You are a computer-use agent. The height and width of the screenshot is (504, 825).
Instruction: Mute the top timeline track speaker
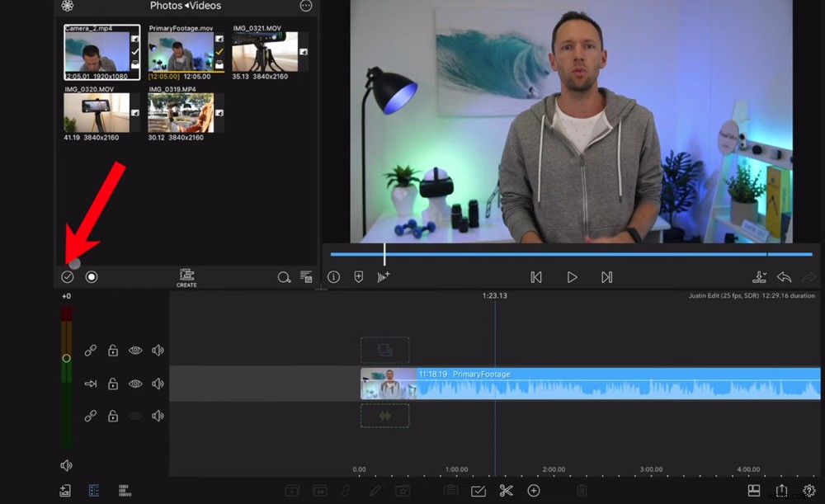click(158, 350)
